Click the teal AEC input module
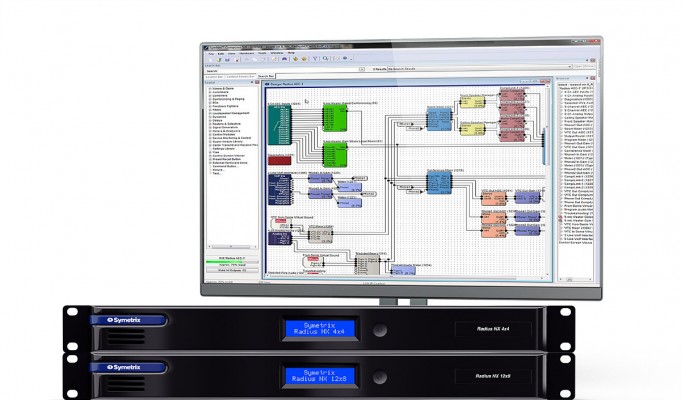The image size is (681, 400). click(279, 125)
